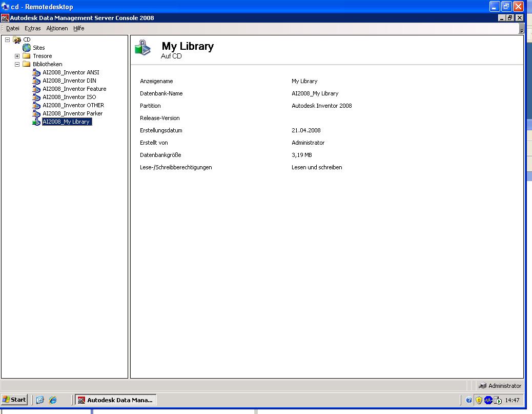This screenshot has width=532, height=414.
Task: Click the Autodesk console title bar icon
Action: click(x=5, y=18)
